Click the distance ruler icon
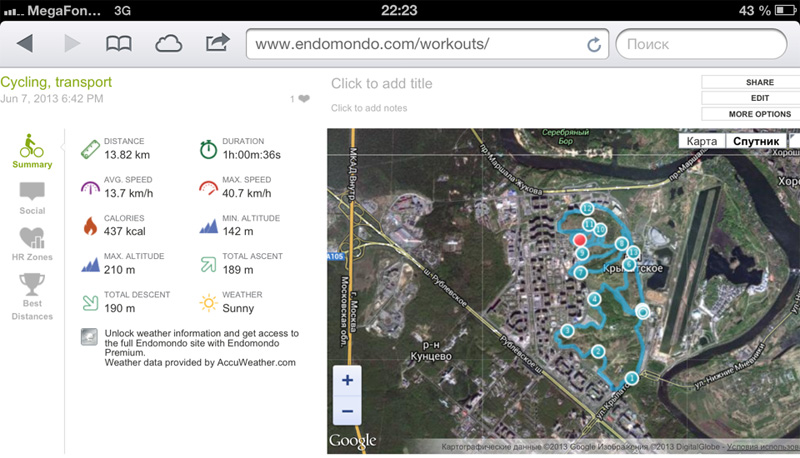800x458 pixels. click(90, 149)
